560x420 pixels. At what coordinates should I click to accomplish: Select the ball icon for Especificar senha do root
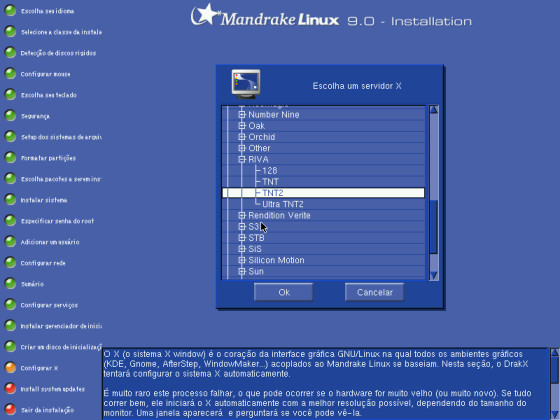pos(10,221)
